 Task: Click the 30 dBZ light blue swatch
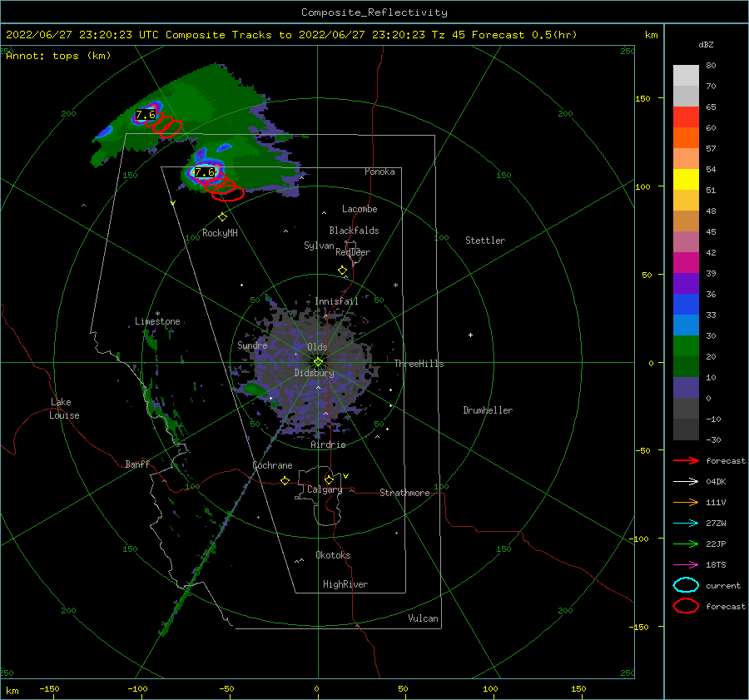pos(686,325)
